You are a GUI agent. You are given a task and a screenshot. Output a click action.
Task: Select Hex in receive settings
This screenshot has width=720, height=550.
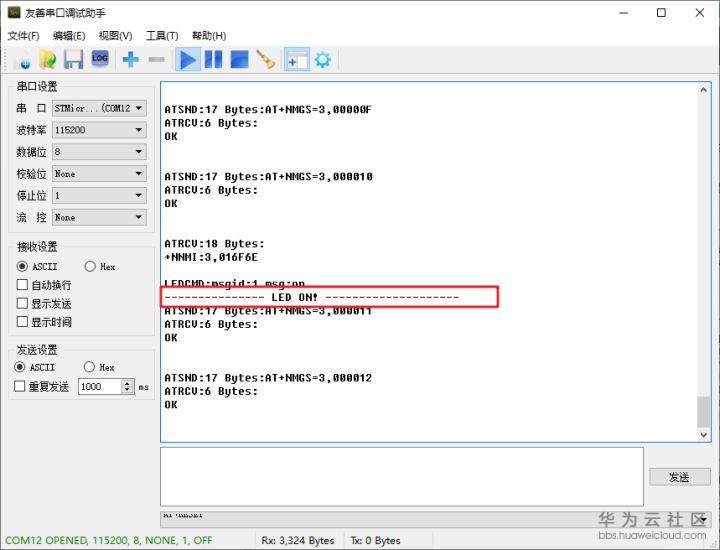(100, 267)
